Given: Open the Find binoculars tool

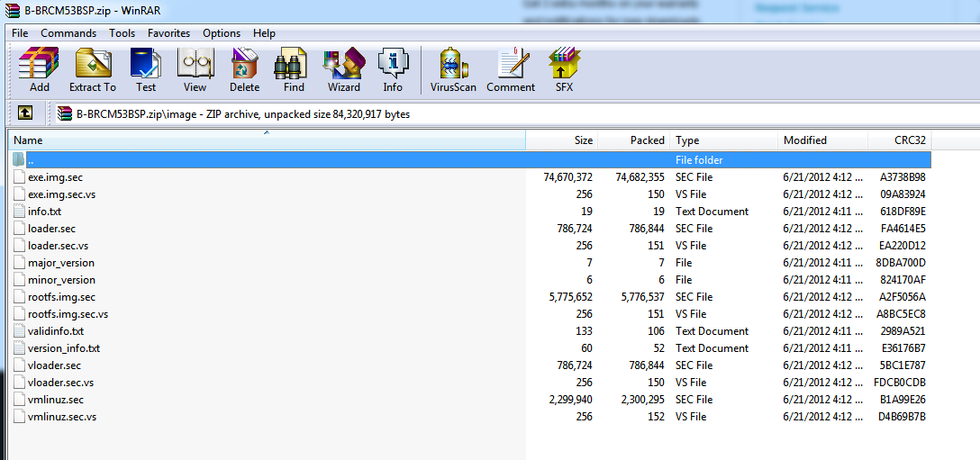Looking at the screenshot, I should (x=293, y=69).
